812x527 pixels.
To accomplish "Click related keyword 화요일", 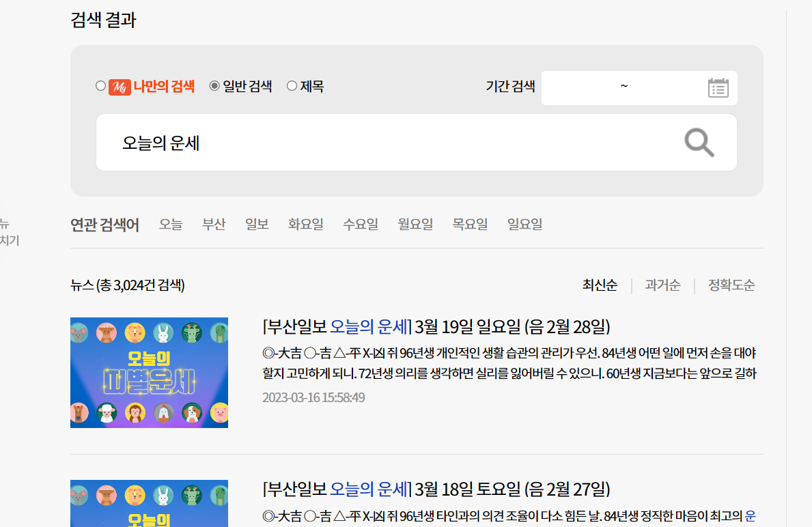I will (x=305, y=224).
